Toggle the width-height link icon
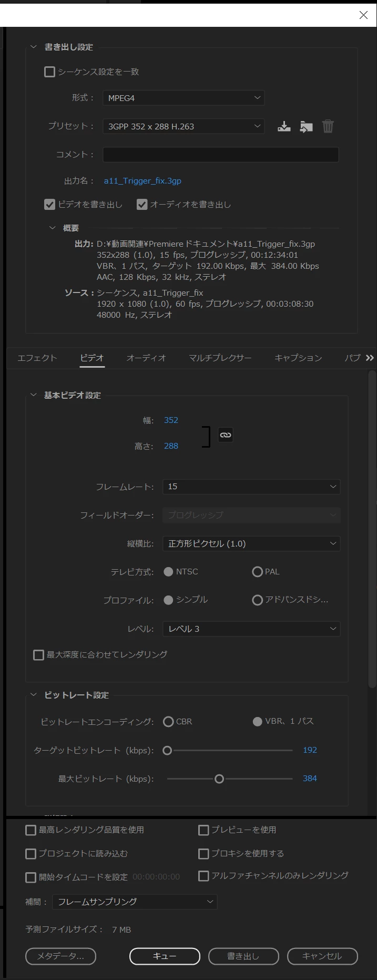This screenshot has height=980, width=377. click(226, 435)
